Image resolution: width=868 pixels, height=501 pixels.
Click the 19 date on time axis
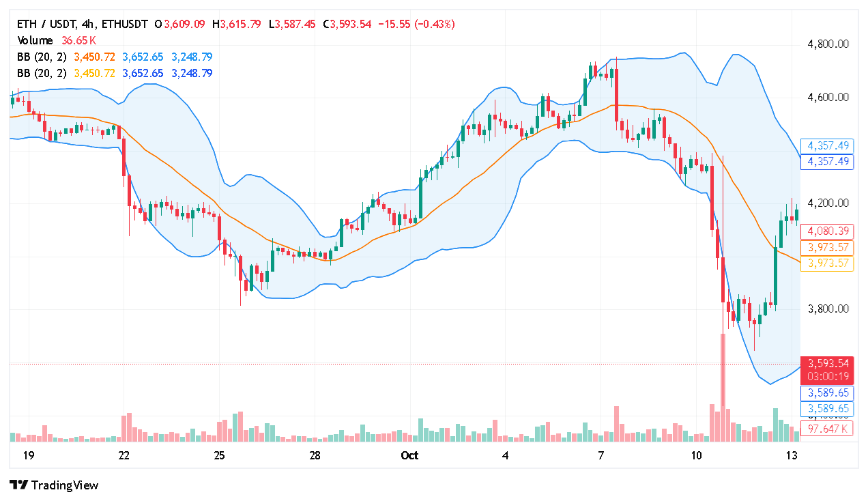(28, 455)
